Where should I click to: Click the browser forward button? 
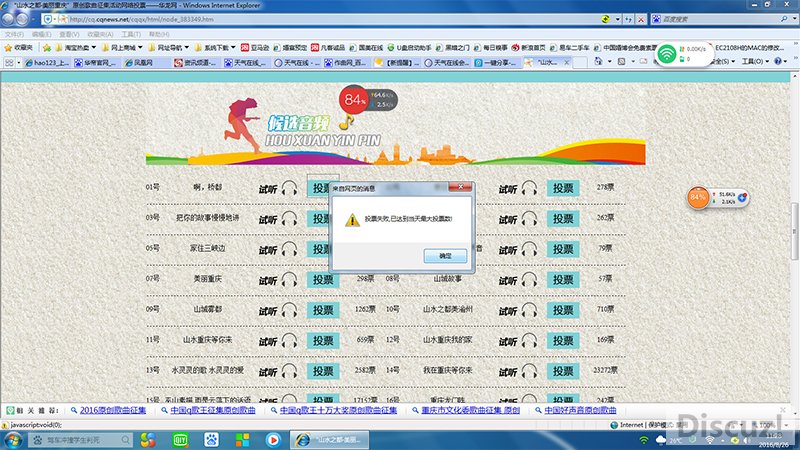tap(22, 19)
